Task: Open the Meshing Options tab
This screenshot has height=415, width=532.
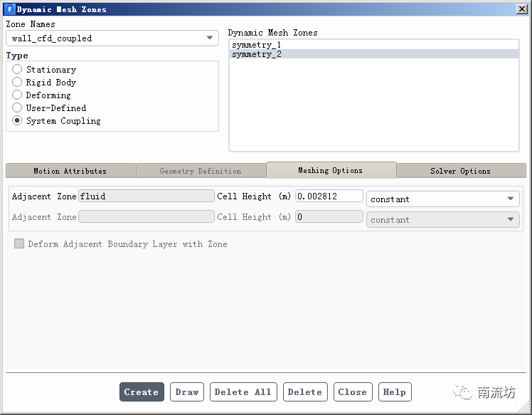Action: (x=330, y=170)
